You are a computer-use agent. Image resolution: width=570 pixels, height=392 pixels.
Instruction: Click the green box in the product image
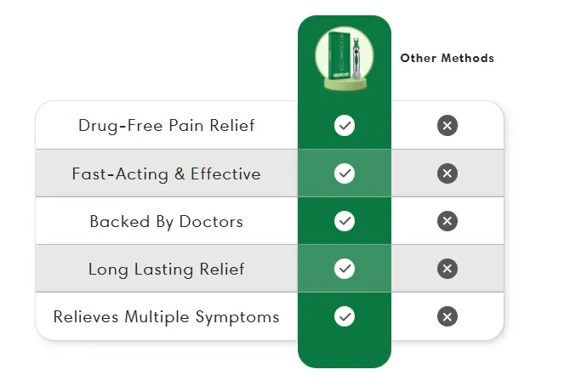click(339, 56)
